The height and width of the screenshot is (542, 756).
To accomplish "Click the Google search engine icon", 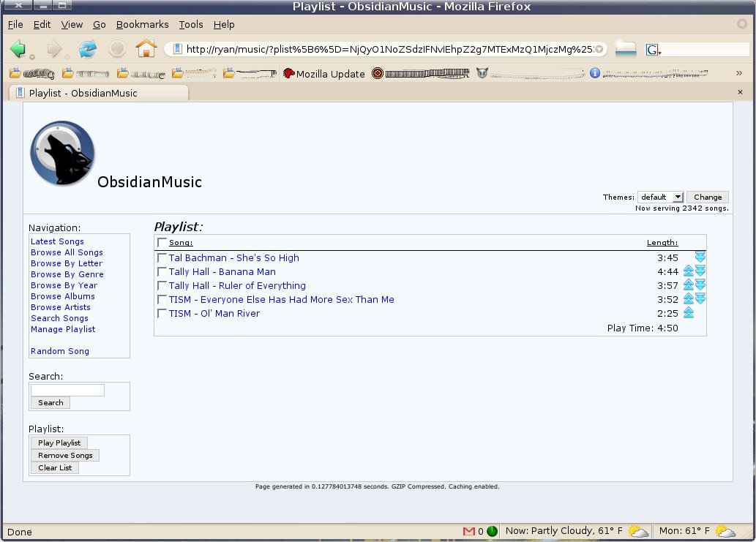I will pyautogui.click(x=651, y=49).
